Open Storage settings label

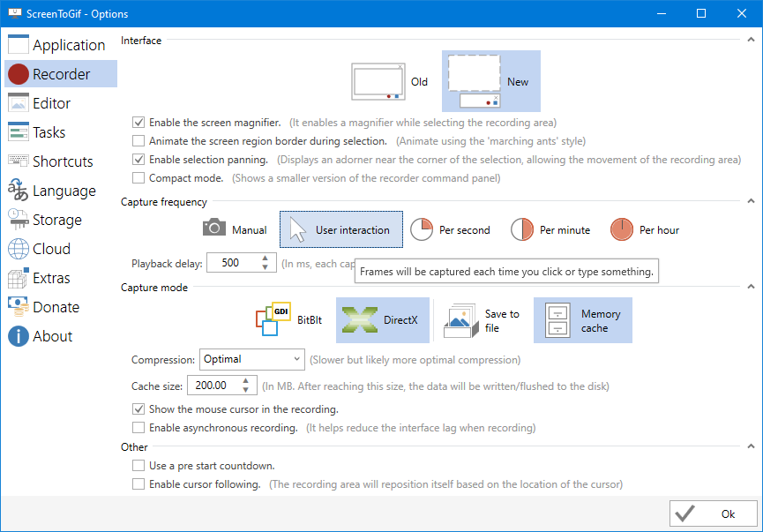57,221
